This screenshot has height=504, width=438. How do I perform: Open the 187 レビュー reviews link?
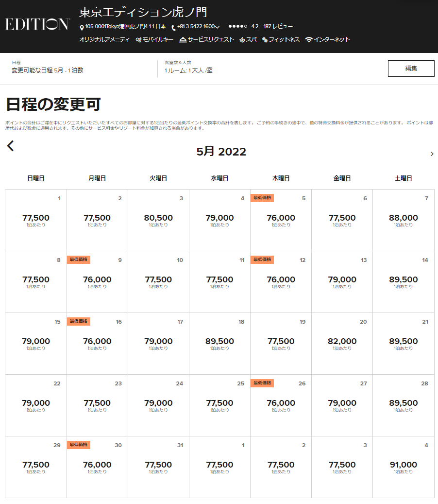tap(278, 27)
